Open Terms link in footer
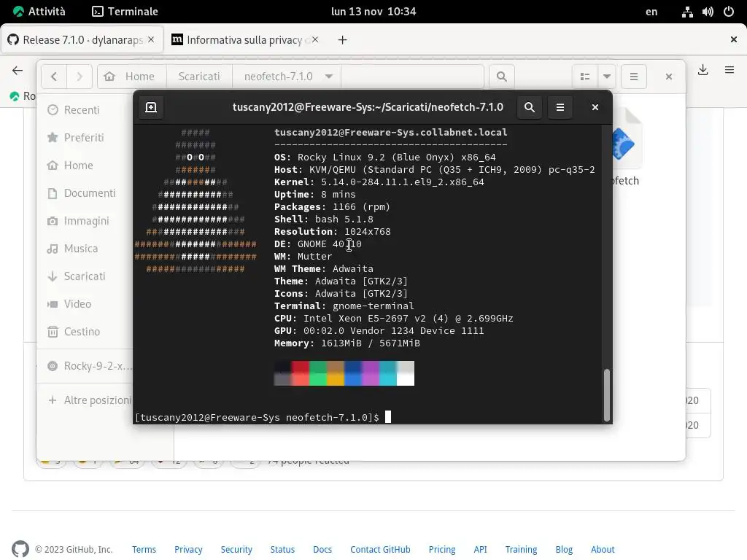The image size is (747, 560). click(144, 550)
